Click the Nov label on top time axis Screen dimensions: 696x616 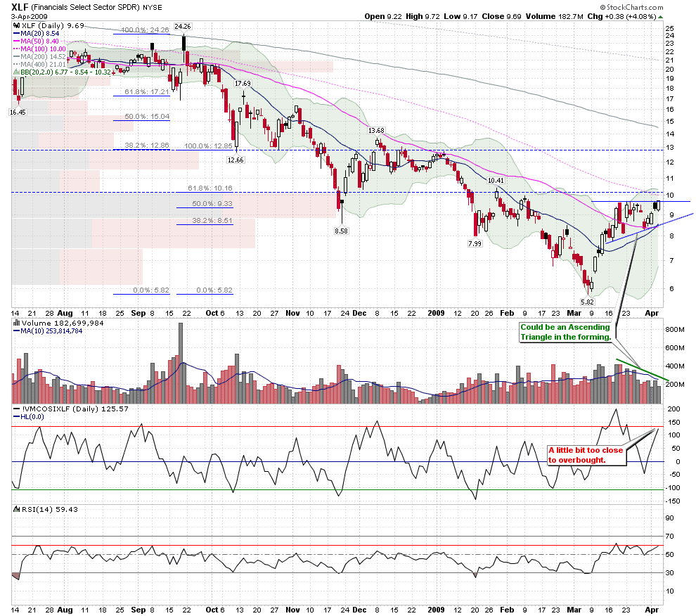(292, 313)
